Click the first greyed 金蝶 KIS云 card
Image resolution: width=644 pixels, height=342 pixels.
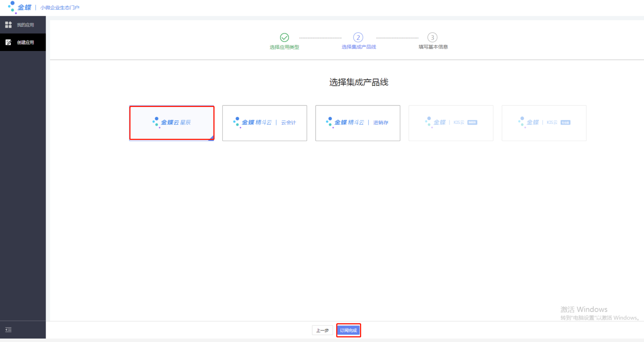point(451,123)
